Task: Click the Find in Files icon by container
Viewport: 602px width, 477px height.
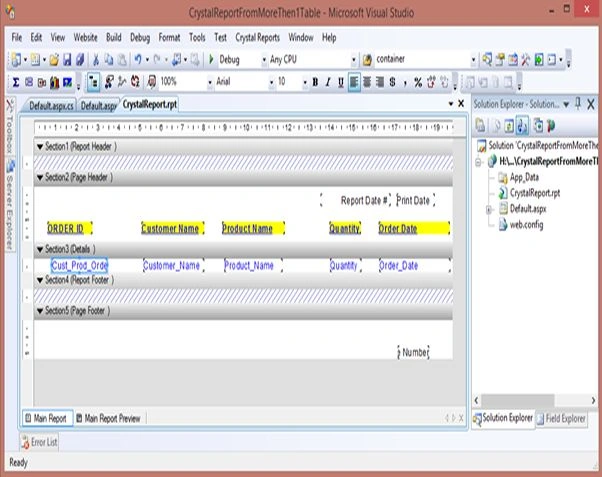Action: tap(367, 60)
